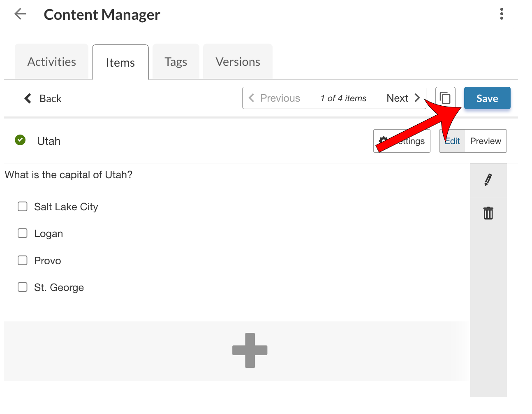Click the back arrow beside Content Manager
This screenshot has width=532, height=414.
coord(20,14)
